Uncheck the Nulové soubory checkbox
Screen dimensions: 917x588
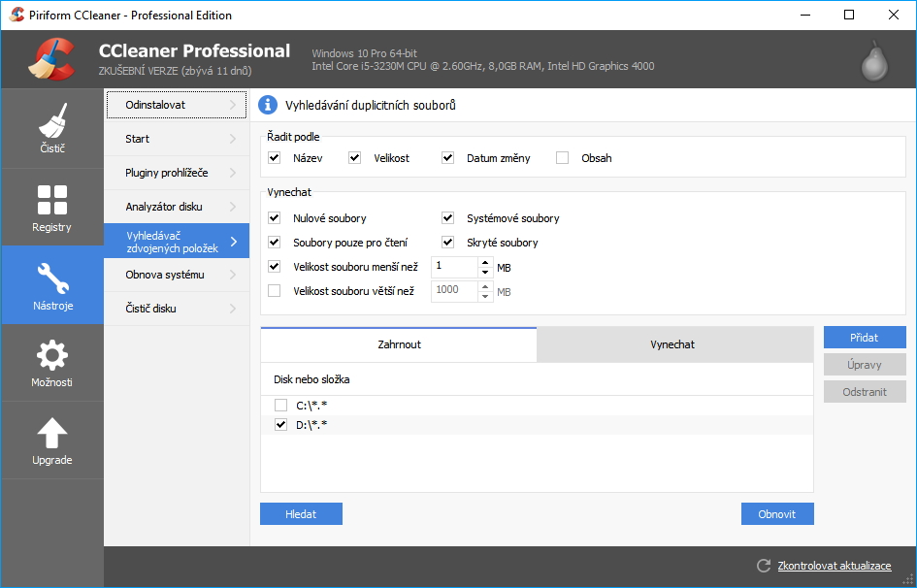(274, 218)
